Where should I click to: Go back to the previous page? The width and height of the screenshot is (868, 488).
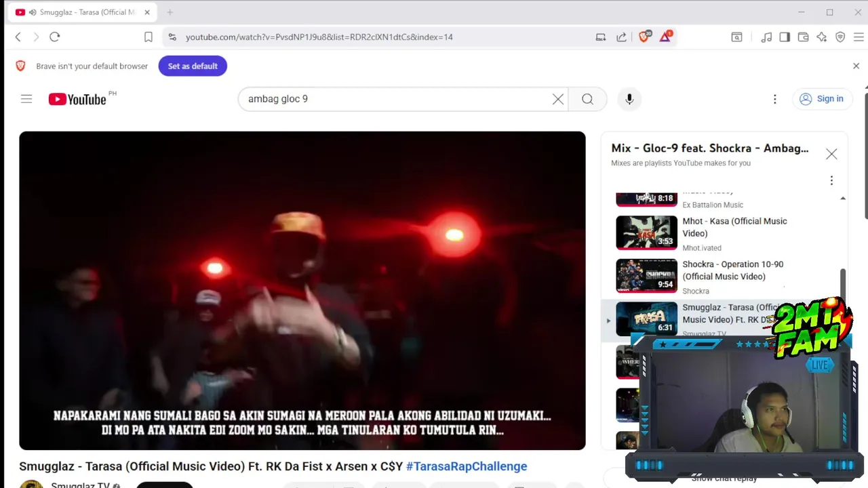(18, 37)
